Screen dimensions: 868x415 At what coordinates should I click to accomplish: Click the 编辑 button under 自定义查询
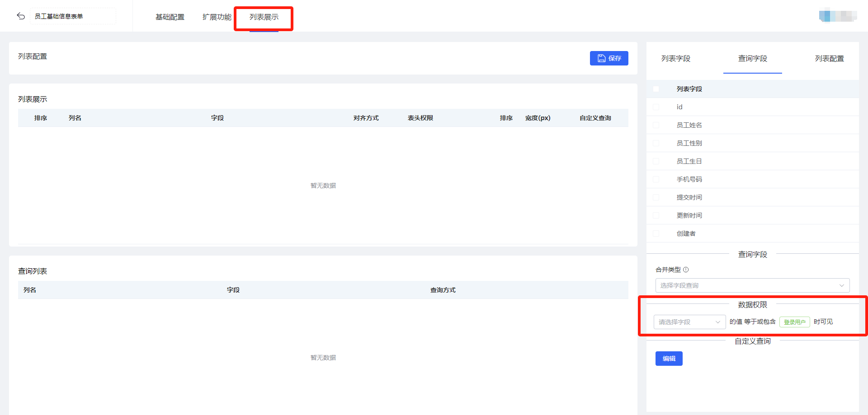[669, 359]
